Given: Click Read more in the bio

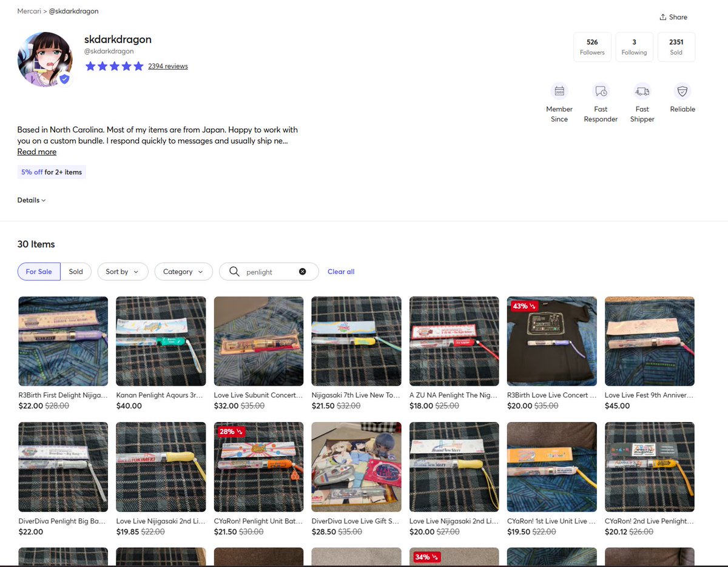Looking at the screenshot, I should click(36, 152).
